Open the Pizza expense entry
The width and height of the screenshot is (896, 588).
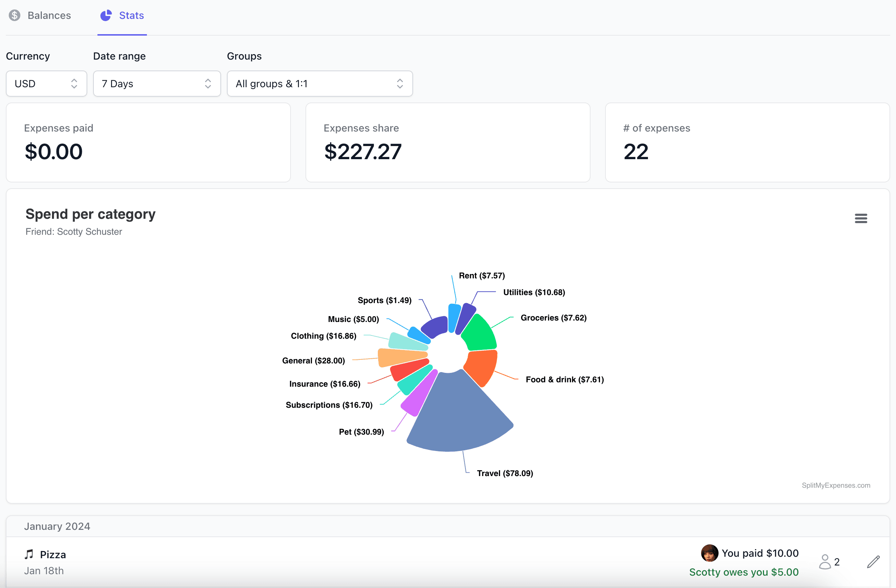[53, 555]
